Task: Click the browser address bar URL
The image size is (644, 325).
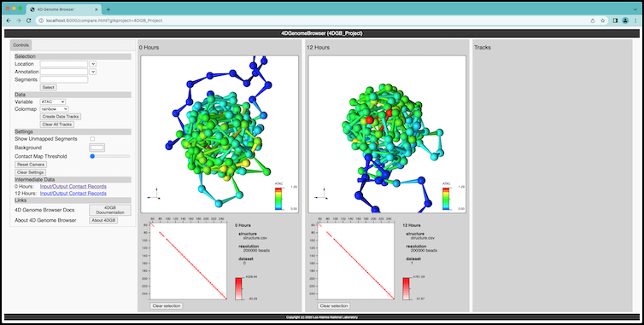Action: tap(104, 20)
